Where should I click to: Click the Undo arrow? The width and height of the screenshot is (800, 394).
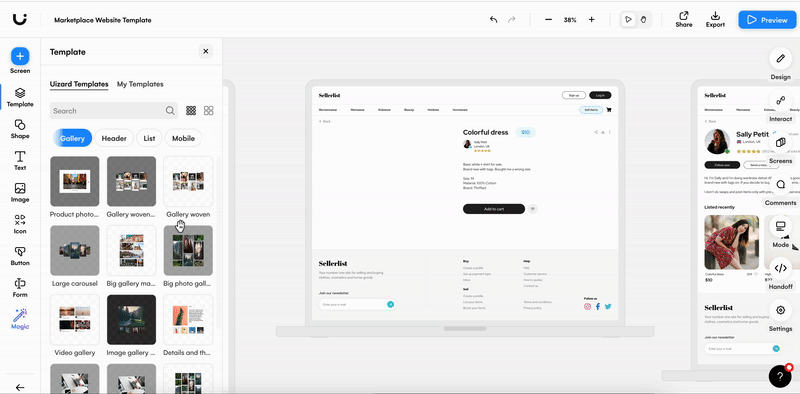point(493,20)
